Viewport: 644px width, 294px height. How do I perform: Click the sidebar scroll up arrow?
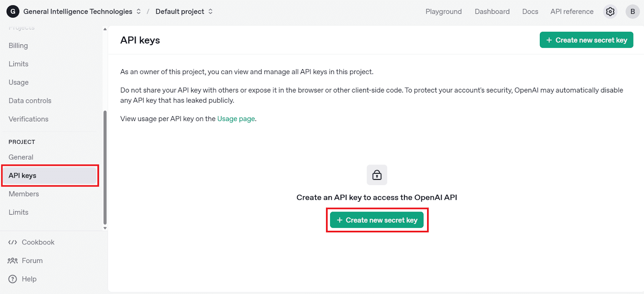[x=105, y=29]
